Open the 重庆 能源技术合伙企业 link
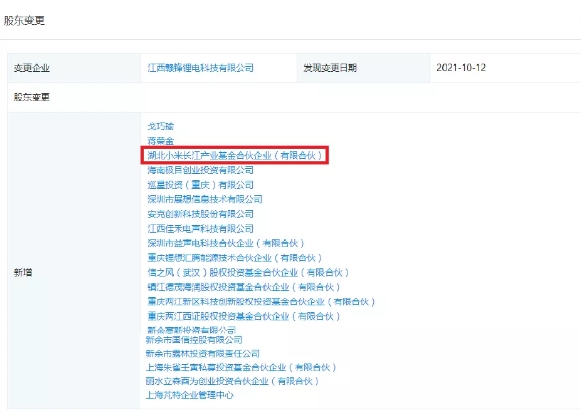581x412 pixels. point(235,258)
